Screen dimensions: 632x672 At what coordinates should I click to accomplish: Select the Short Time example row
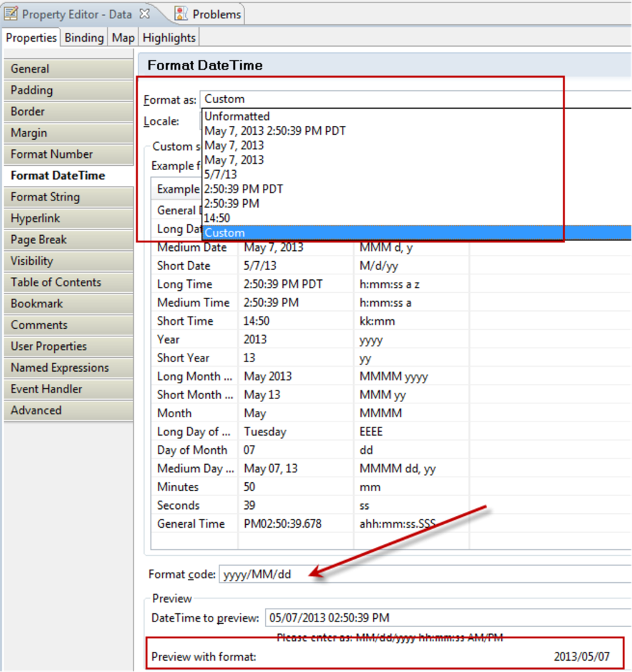point(391,321)
